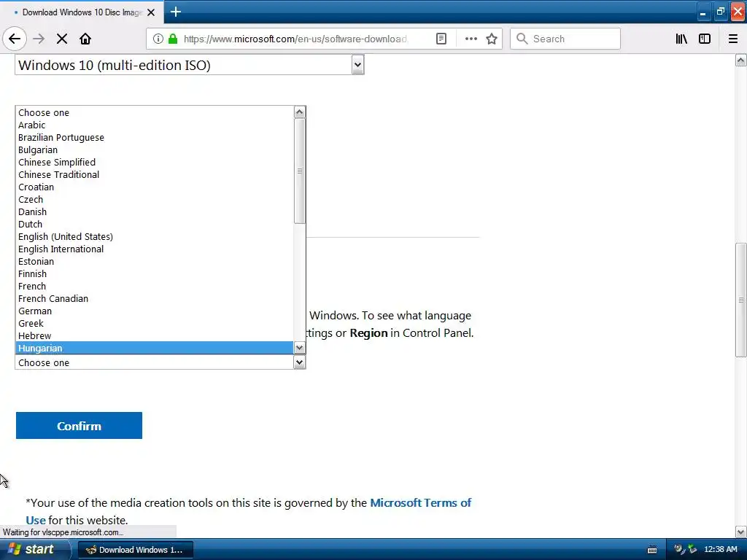The width and height of the screenshot is (747, 560).
Task: Select English International option
Action: tap(155, 249)
